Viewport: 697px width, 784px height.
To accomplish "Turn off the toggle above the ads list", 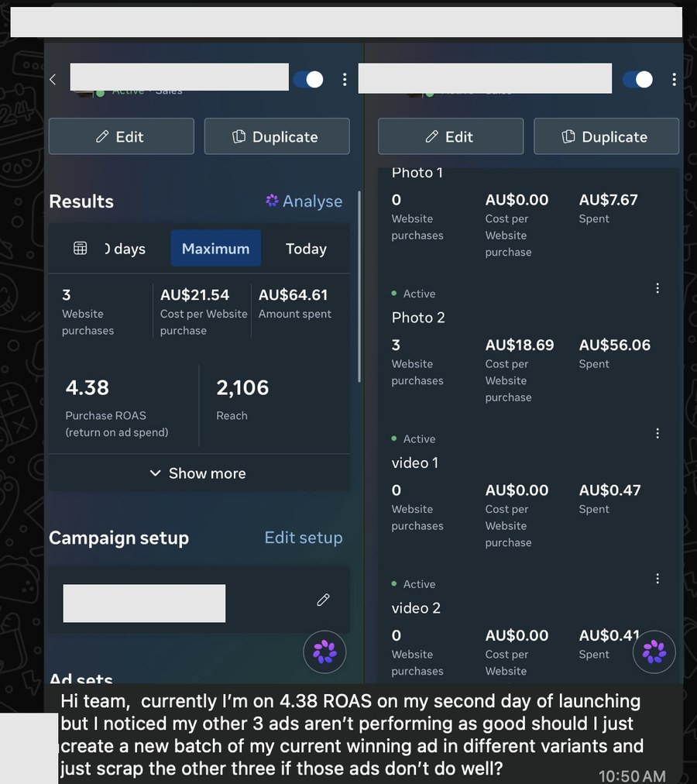I will 637,79.
